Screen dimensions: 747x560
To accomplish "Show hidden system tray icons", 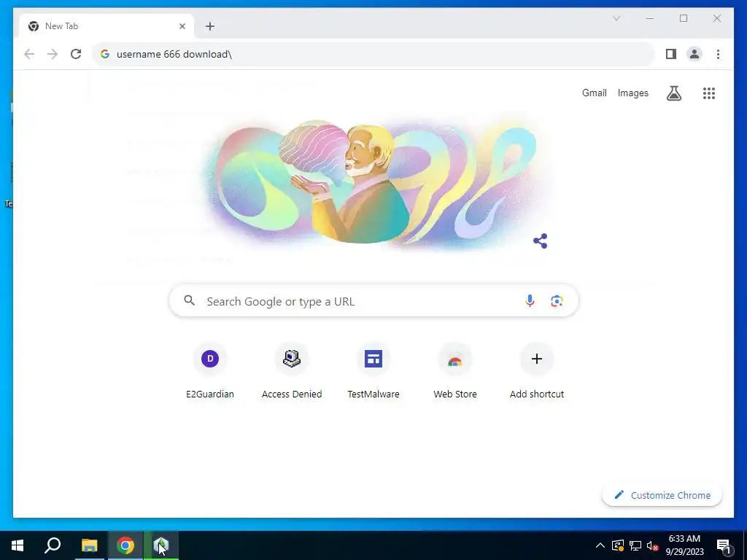I will pyautogui.click(x=600, y=545).
